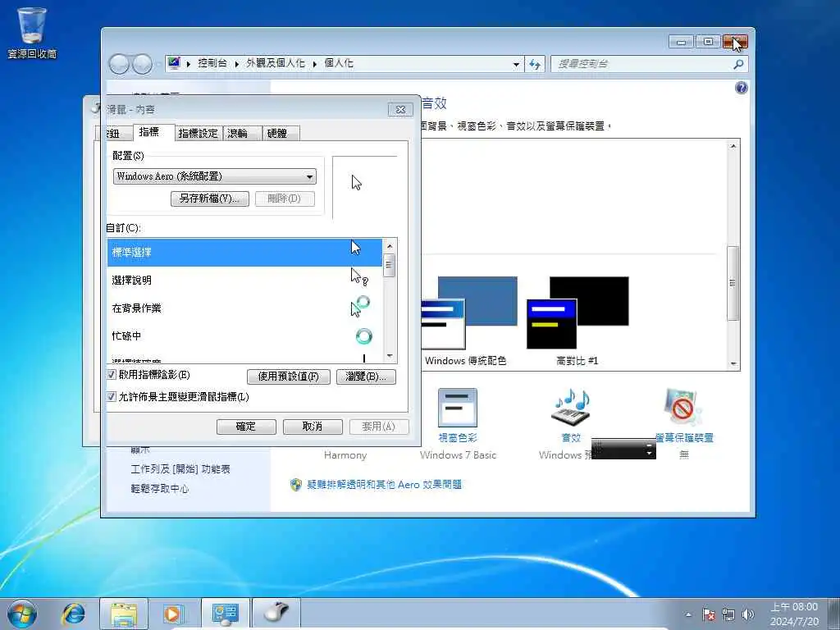Click the theme pane scroll-up arrow
Viewport: 840px width, 630px height.
(x=733, y=146)
